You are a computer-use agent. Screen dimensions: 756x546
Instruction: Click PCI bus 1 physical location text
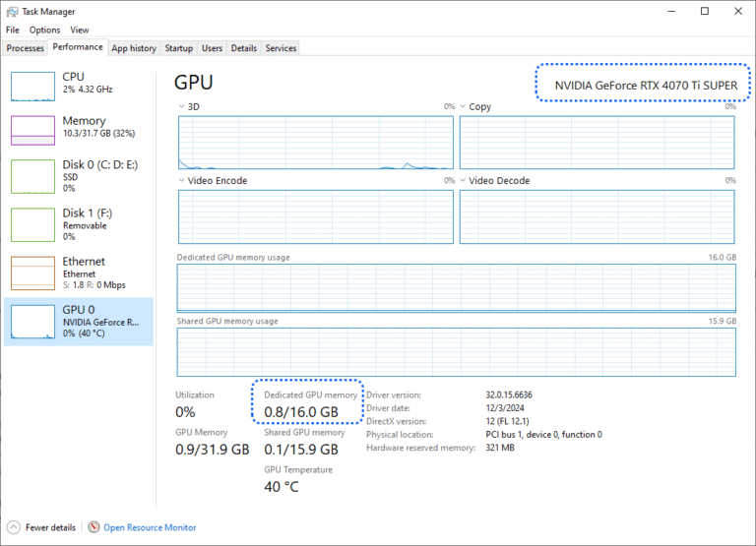pyautogui.click(x=543, y=434)
